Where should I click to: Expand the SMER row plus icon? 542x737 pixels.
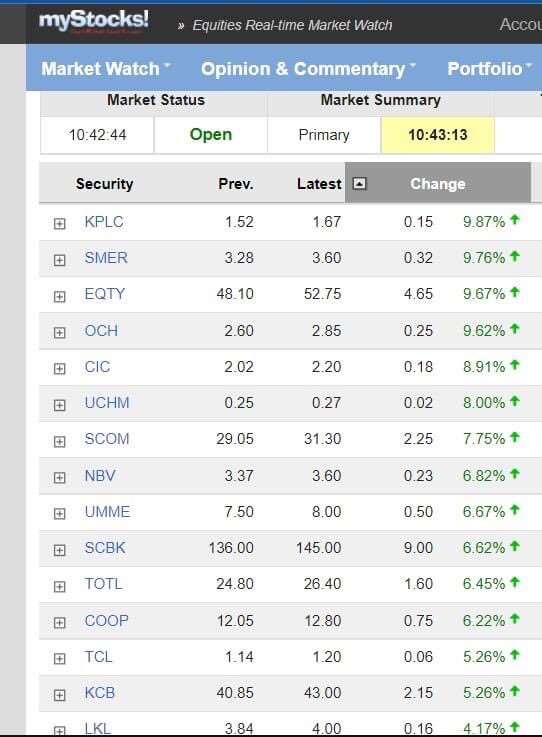point(59,260)
